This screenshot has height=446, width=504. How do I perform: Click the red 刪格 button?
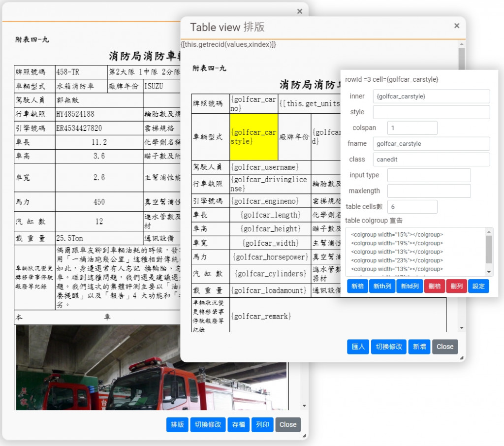[435, 286]
